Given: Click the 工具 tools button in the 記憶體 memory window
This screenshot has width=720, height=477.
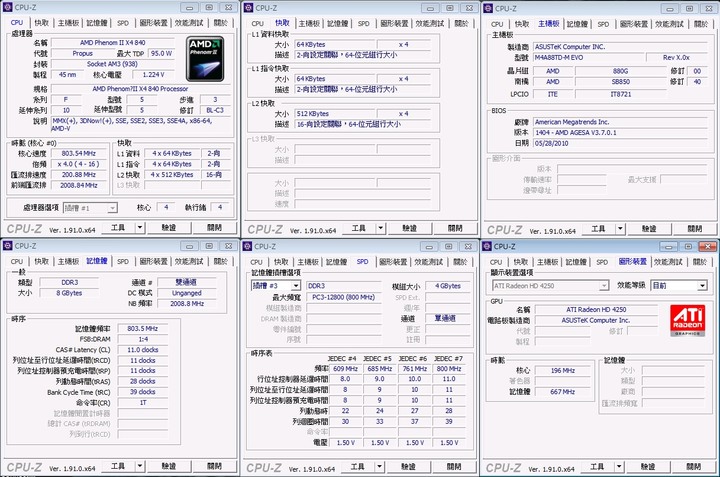Looking at the screenshot, I should (x=118, y=466).
